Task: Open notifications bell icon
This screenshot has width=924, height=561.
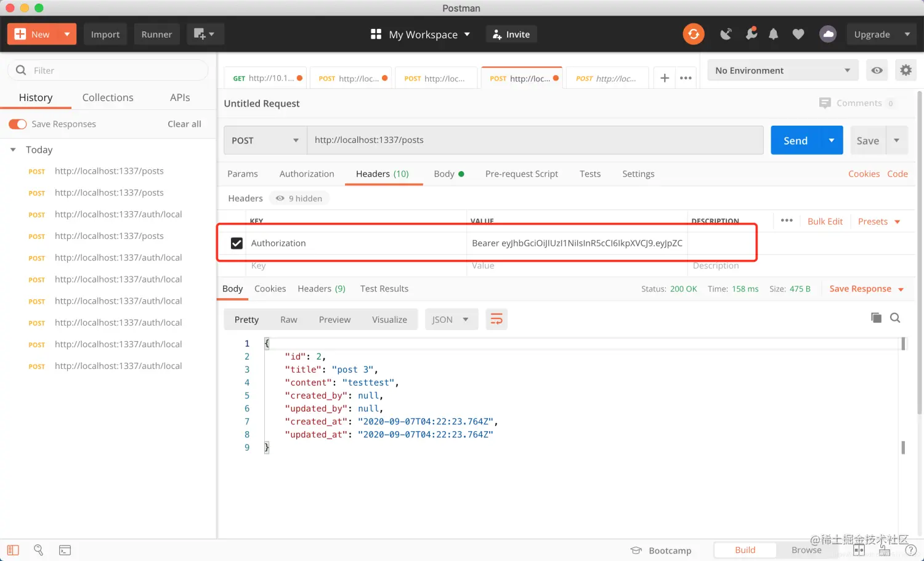Action: [x=774, y=34]
